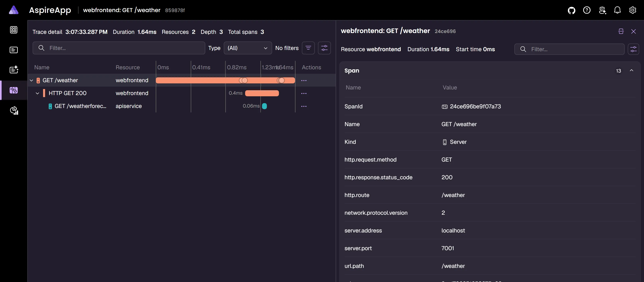This screenshot has height=282, width=644.
Task: Select the HTTP GET 200 span row
Action: (x=182, y=93)
